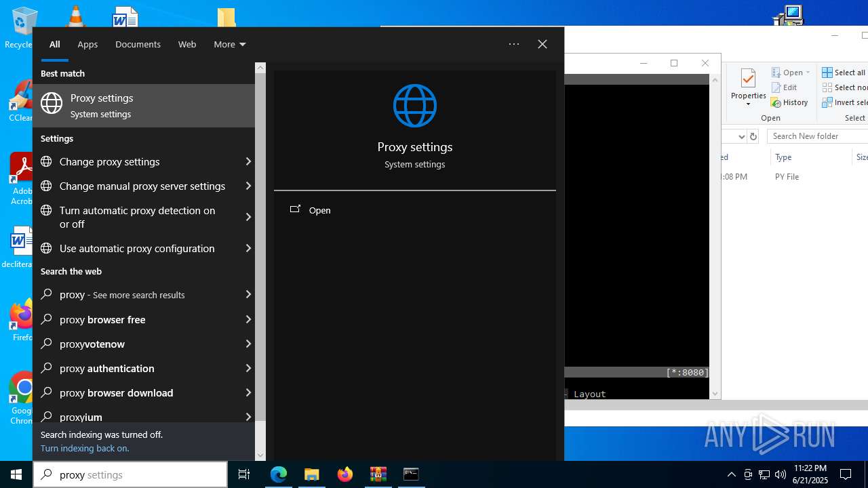
Task: Expand Use automatic proxy configuration arrow
Action: pos(248,248)
